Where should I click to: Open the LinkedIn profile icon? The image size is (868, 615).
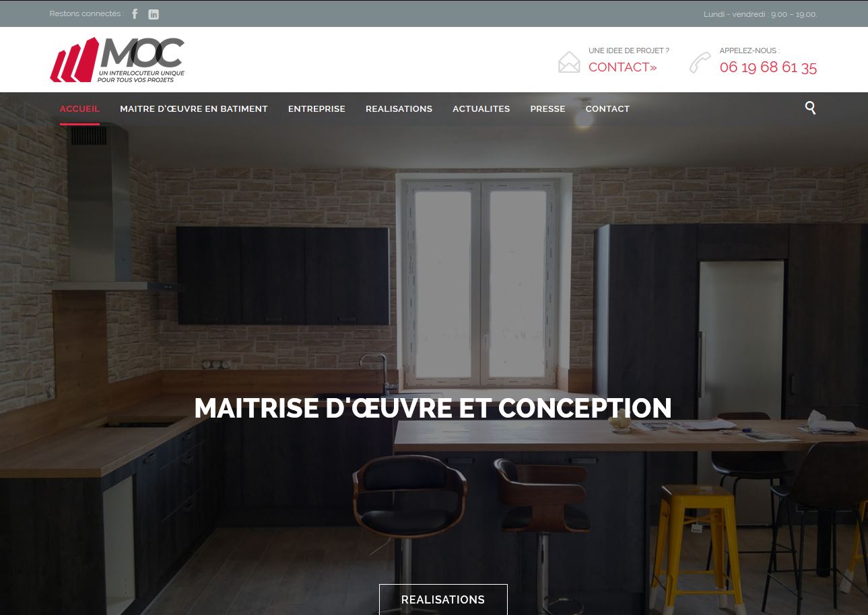tap(154, 14)
